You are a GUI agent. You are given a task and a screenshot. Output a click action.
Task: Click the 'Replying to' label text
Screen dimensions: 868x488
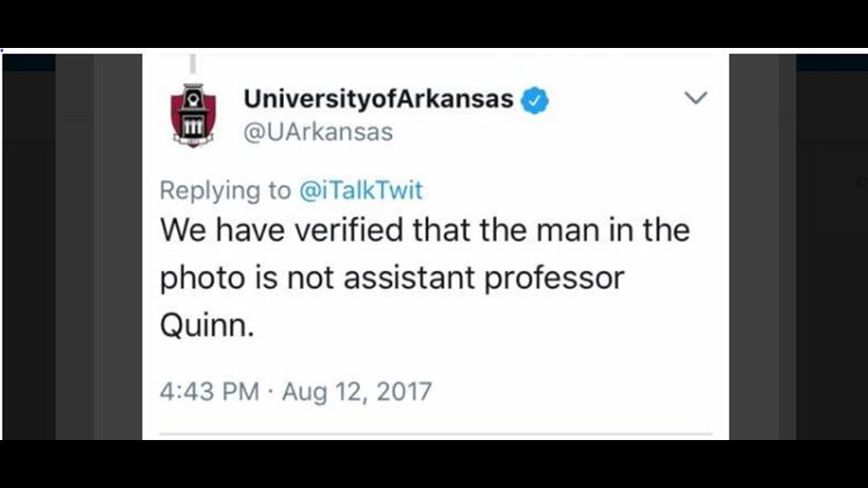point(225,191)
